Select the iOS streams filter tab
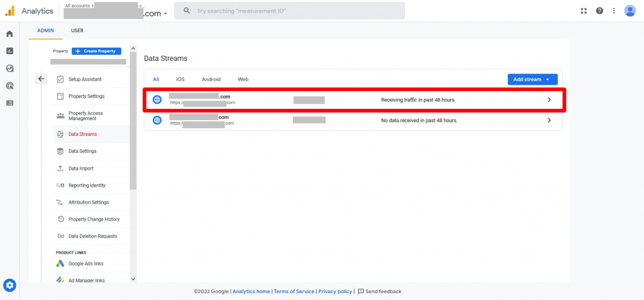644x300 pixels. [x=180, y=79]
